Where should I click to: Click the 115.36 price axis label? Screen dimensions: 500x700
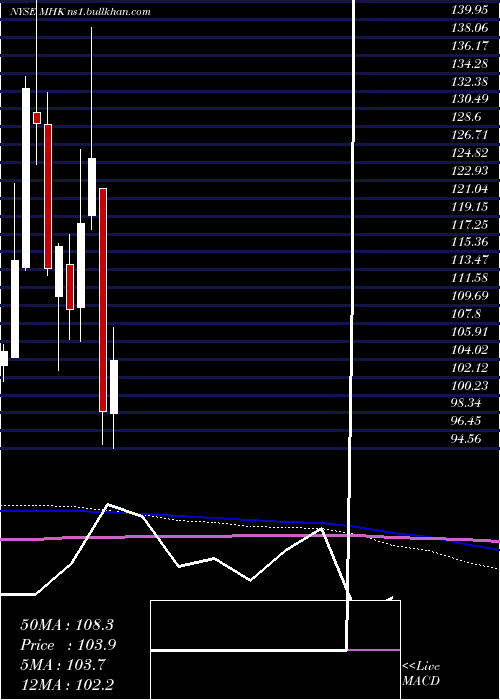(x=470, y=242)
